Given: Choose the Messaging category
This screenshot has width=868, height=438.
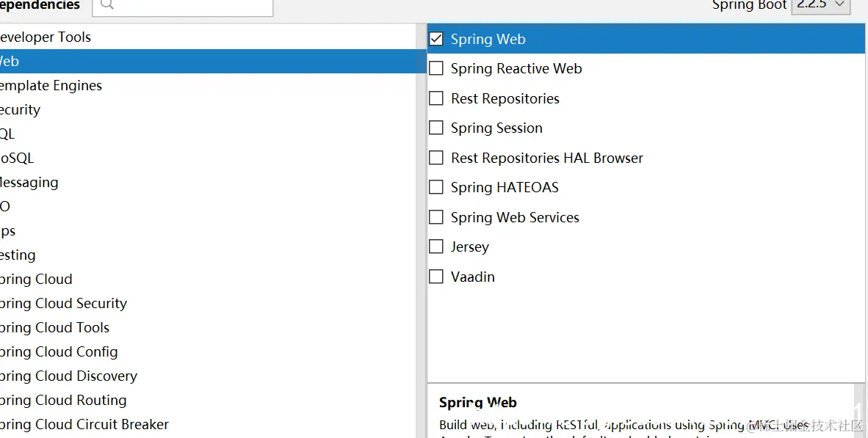Looking at the screenshot, I should point(209,183).
